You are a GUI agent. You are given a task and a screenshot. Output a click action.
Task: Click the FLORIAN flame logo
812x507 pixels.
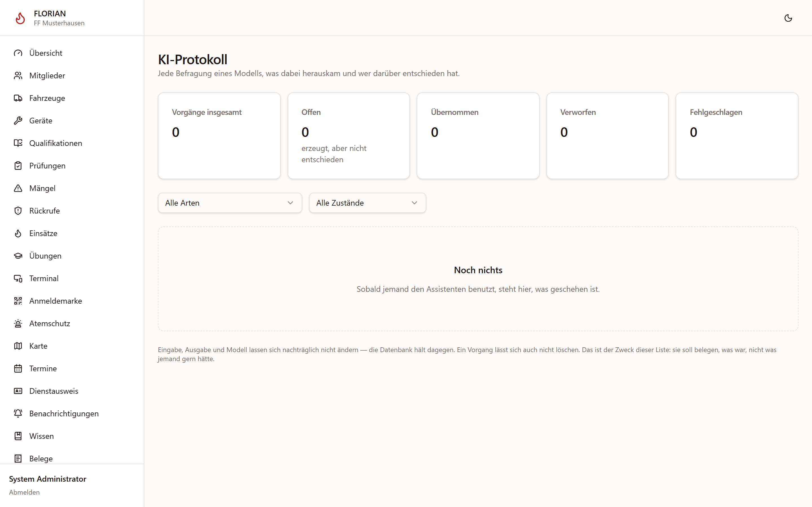(x=20, y=18)
